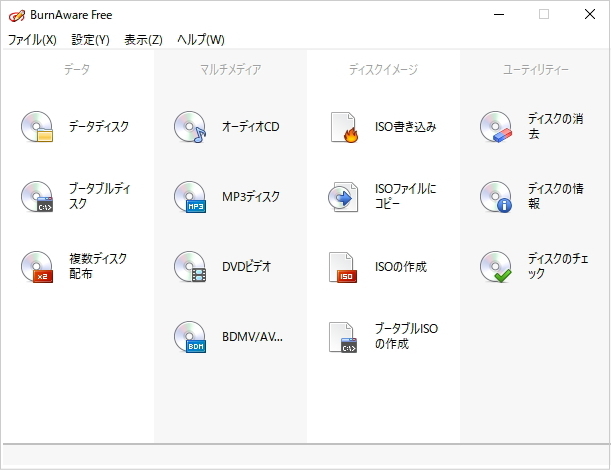Select the ブータブルディスク disc icon
This screenshot has height=470, width=611.
click(x=36, y=197)
